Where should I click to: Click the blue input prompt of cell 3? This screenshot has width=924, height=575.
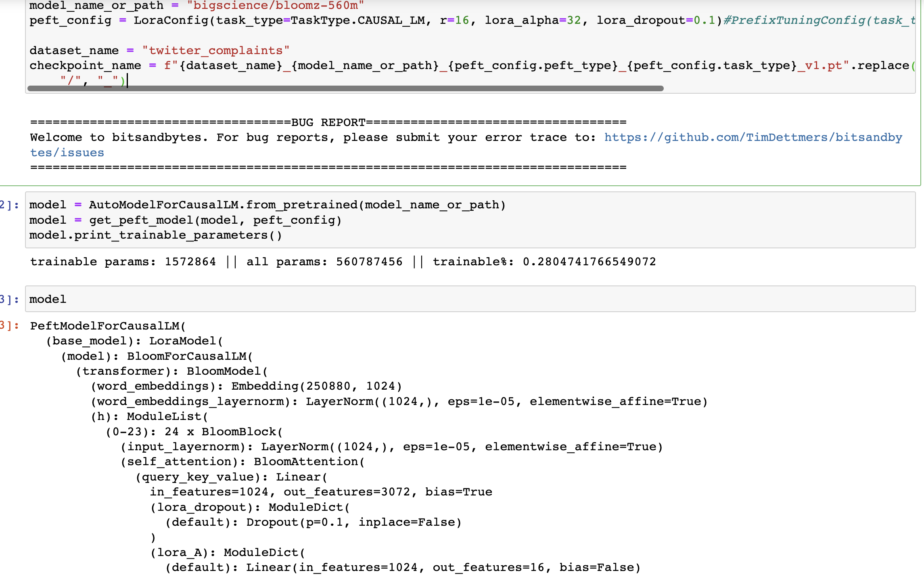(9, 299)
